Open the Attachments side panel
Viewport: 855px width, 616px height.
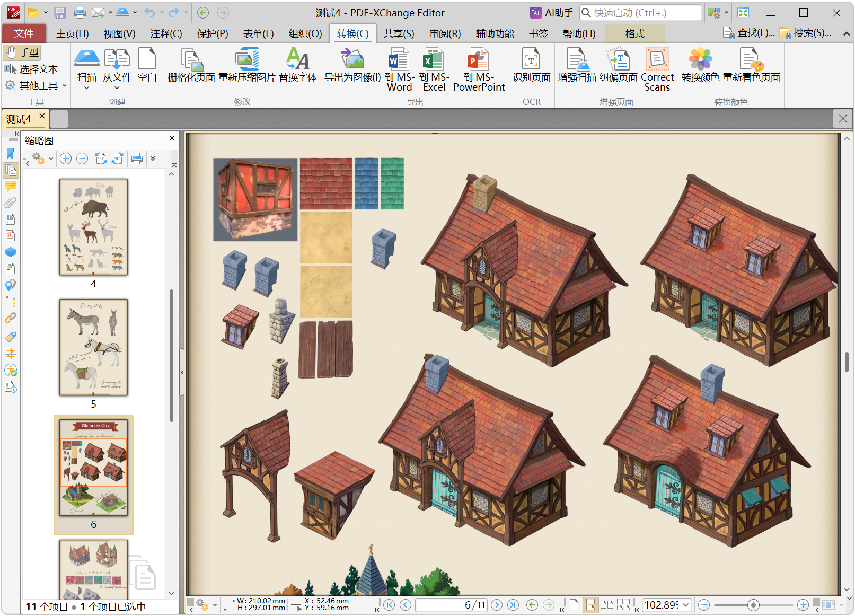11,203
